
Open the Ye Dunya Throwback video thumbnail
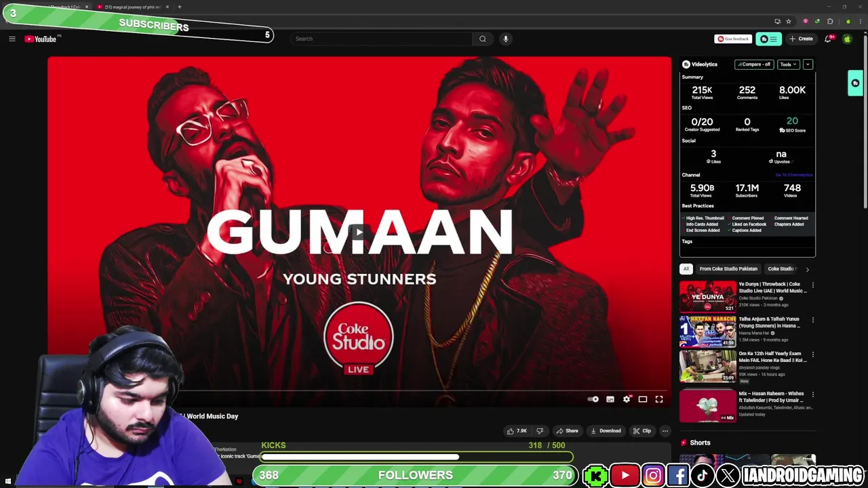pyautogui.click(x=707, y=296)
